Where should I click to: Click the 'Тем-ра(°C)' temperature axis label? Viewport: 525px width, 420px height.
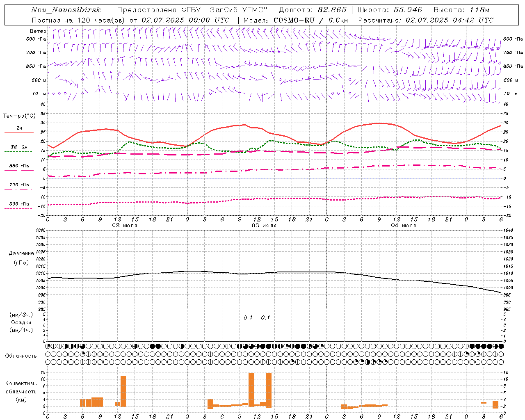[x=19, y=116]
